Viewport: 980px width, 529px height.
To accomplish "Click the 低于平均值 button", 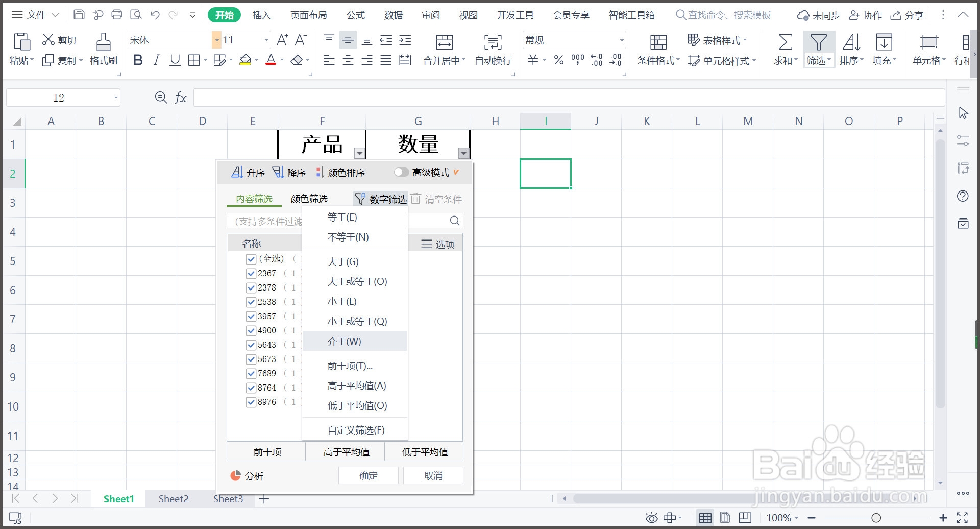I will 425,451.
